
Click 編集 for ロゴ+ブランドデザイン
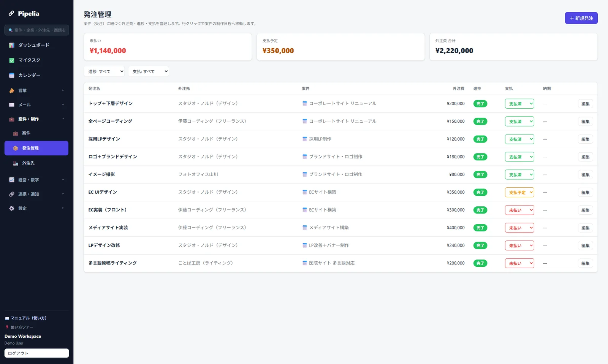coord(585,157)
